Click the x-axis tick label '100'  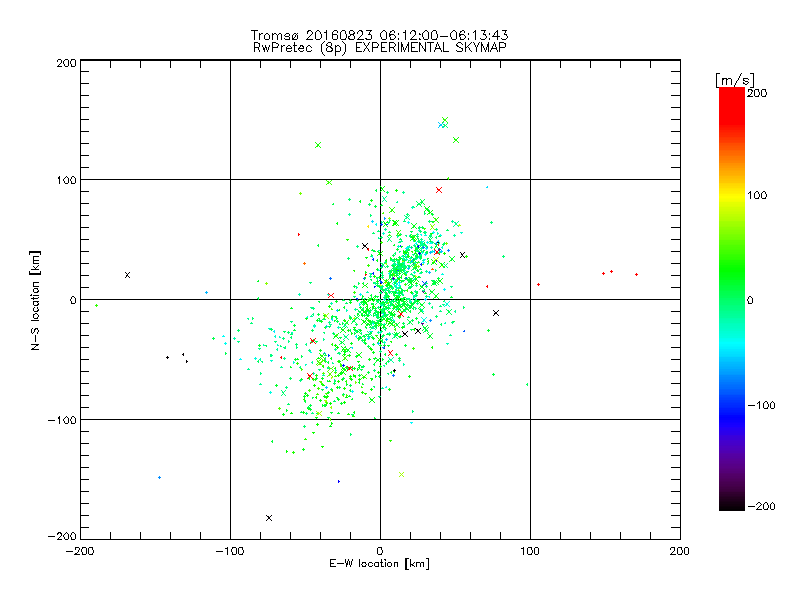point(530,551)
